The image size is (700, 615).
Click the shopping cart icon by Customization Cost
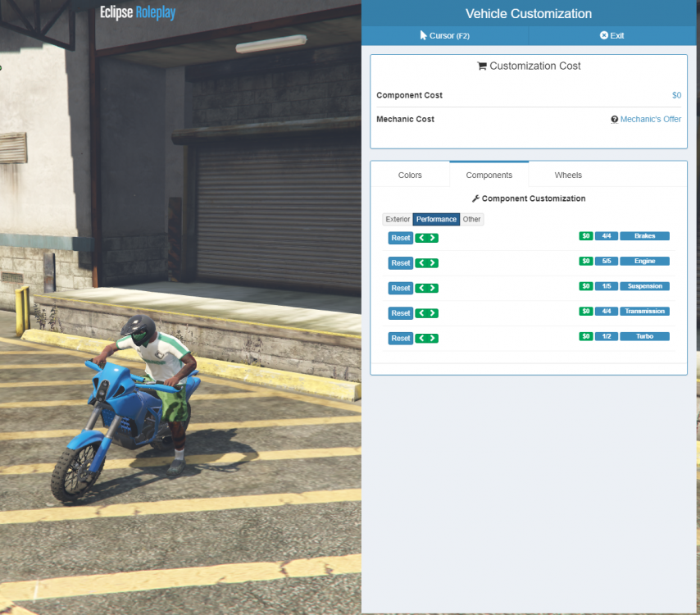click(x=482, y=66)
